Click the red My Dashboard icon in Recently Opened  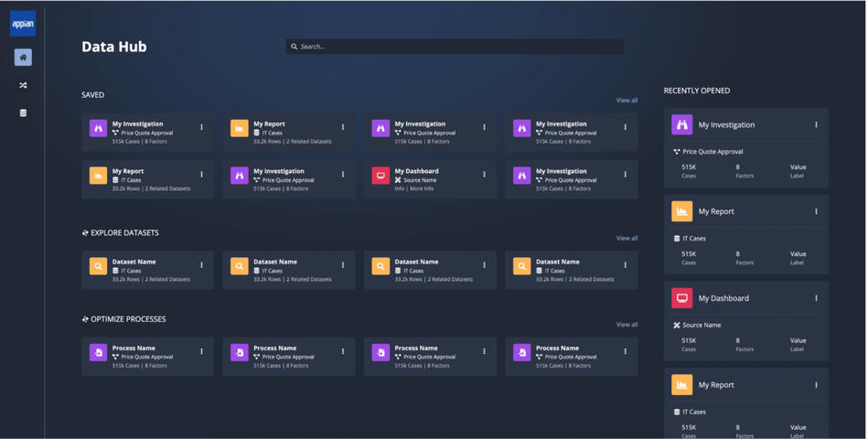681,298
